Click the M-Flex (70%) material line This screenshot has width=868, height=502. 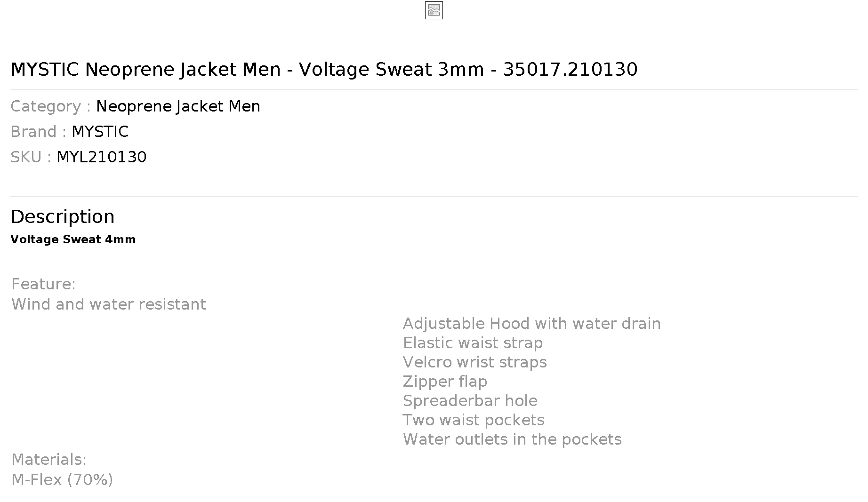tap(62, 480)
